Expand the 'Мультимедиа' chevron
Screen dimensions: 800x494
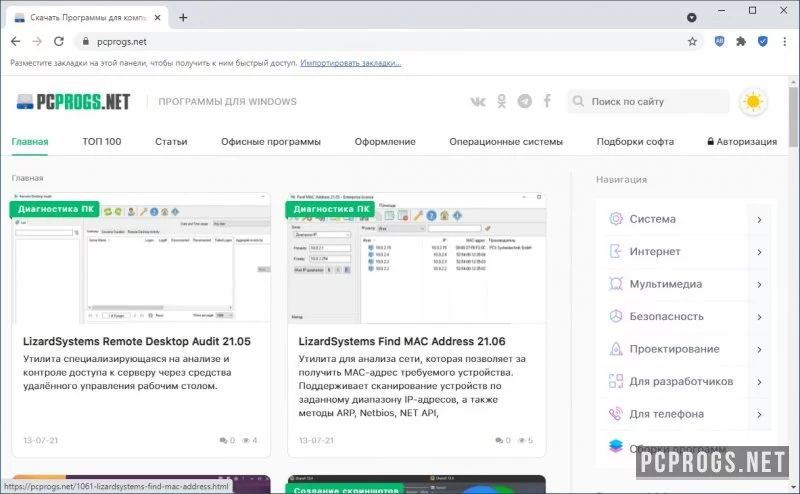coord(760,285)
